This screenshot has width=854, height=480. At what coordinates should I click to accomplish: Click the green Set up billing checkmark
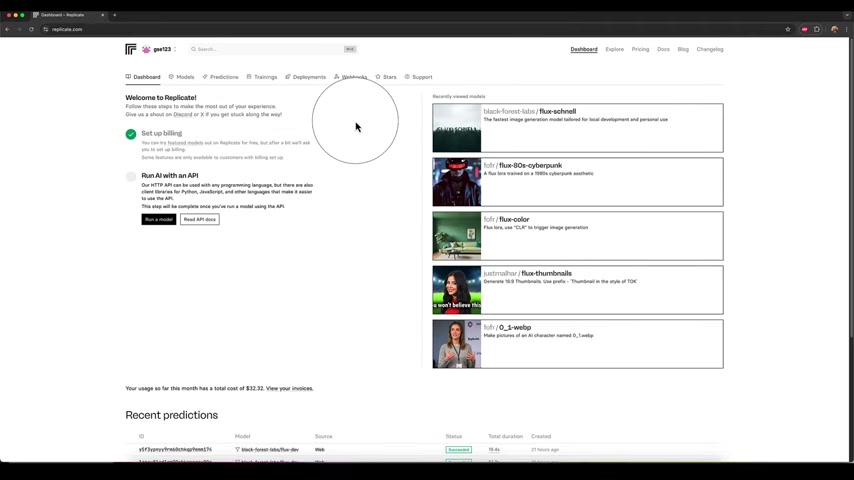tap(131, 134)
